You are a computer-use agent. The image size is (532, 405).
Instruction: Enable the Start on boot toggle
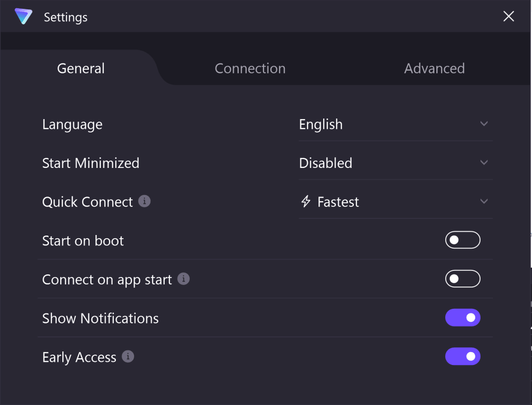click(x=462, y=240)
